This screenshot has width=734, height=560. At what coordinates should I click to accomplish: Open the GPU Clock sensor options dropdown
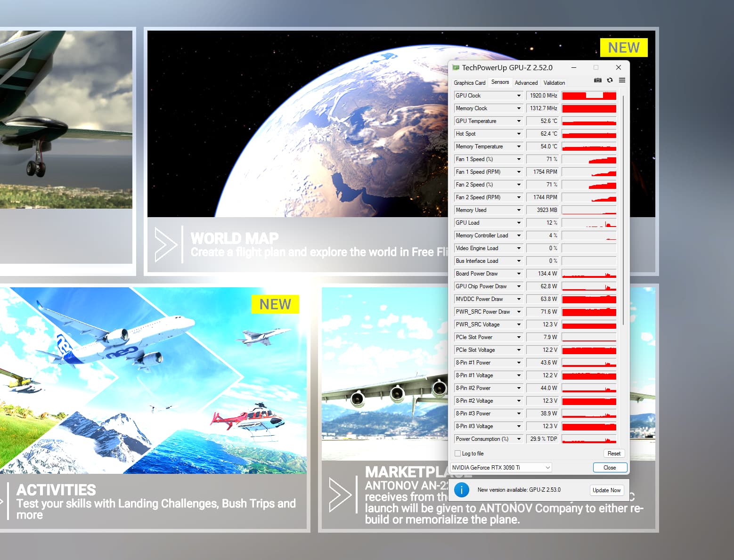coord(517,95)
